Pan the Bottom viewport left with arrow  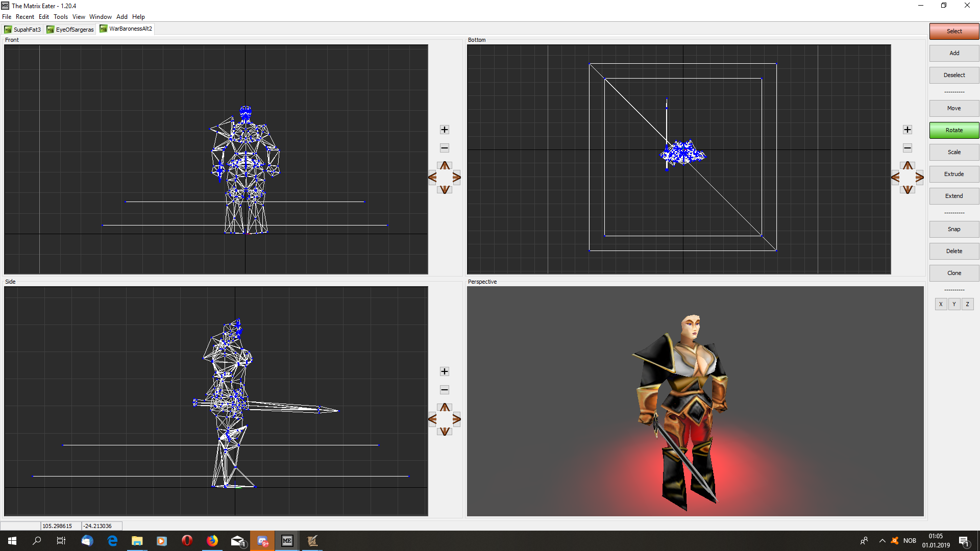coord(895,178)
